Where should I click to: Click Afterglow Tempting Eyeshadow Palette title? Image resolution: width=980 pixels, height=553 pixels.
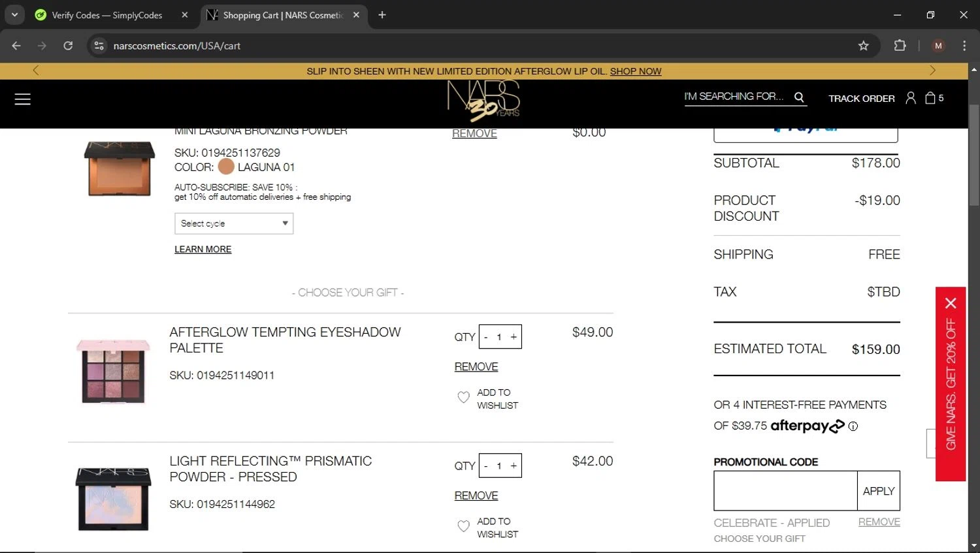[285, 340]
